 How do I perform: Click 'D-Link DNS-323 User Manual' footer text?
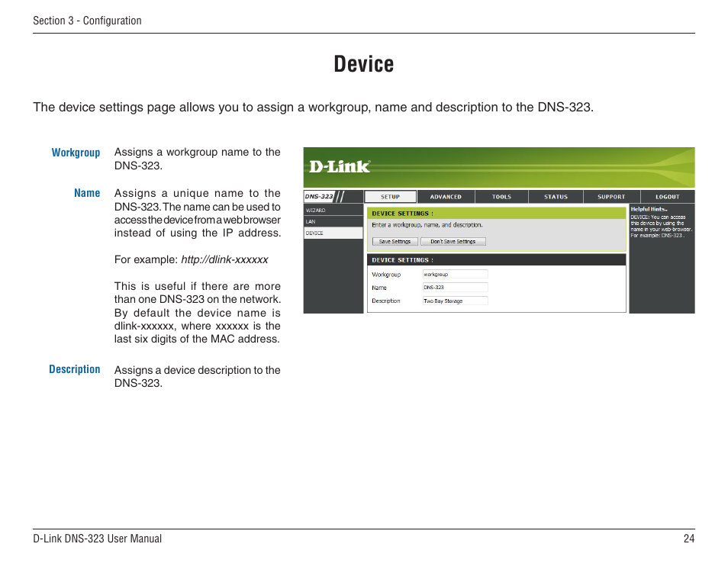[x=98, y=539]
